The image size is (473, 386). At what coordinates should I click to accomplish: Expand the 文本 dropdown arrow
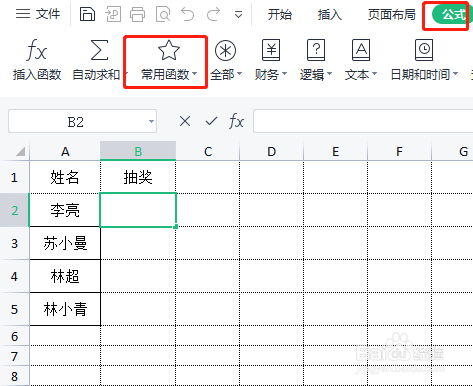pos(374,73)
